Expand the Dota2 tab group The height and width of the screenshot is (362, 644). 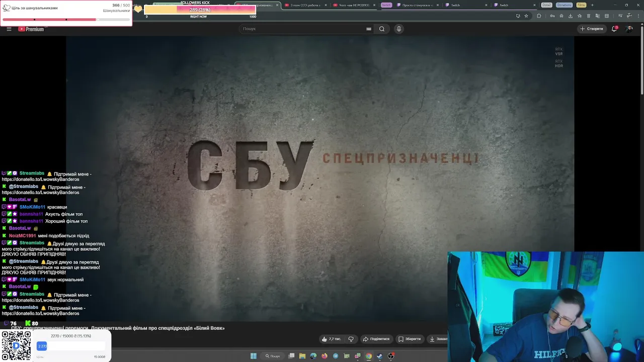point(546,5)
